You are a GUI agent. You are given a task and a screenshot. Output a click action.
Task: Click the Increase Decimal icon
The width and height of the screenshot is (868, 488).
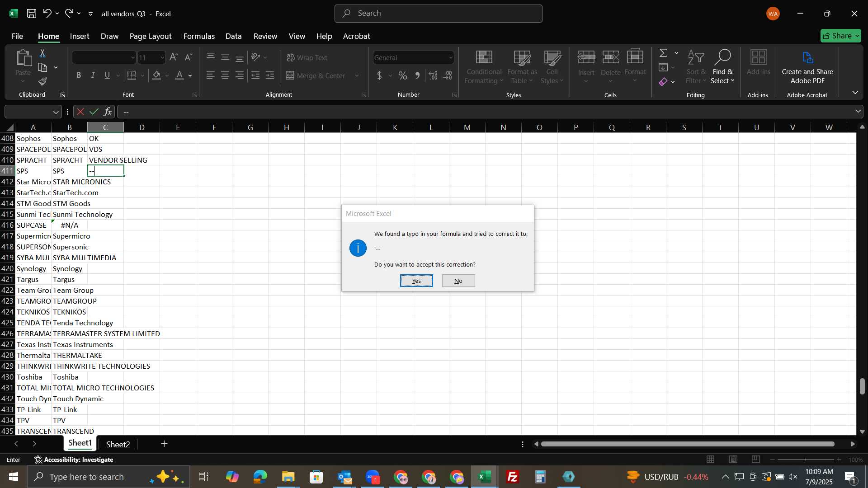pos(433,75)
